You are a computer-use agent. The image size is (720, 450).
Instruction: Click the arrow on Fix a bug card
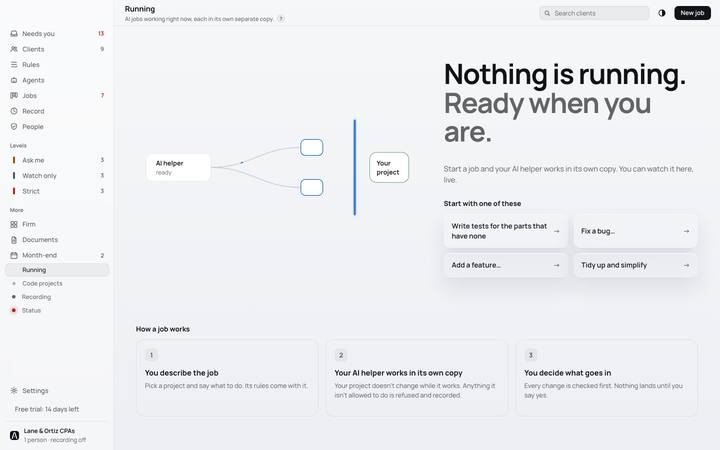pyautogui.click(x=686, y=231)
